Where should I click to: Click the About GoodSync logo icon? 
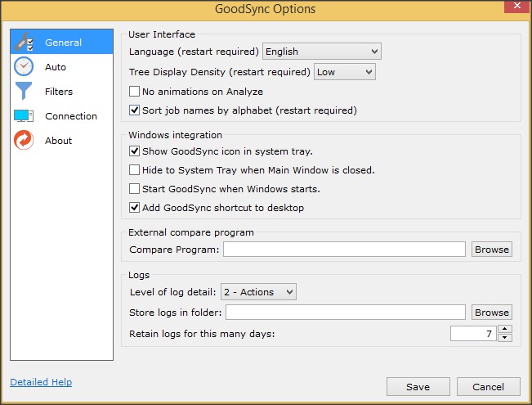click(x=24, y=140)
